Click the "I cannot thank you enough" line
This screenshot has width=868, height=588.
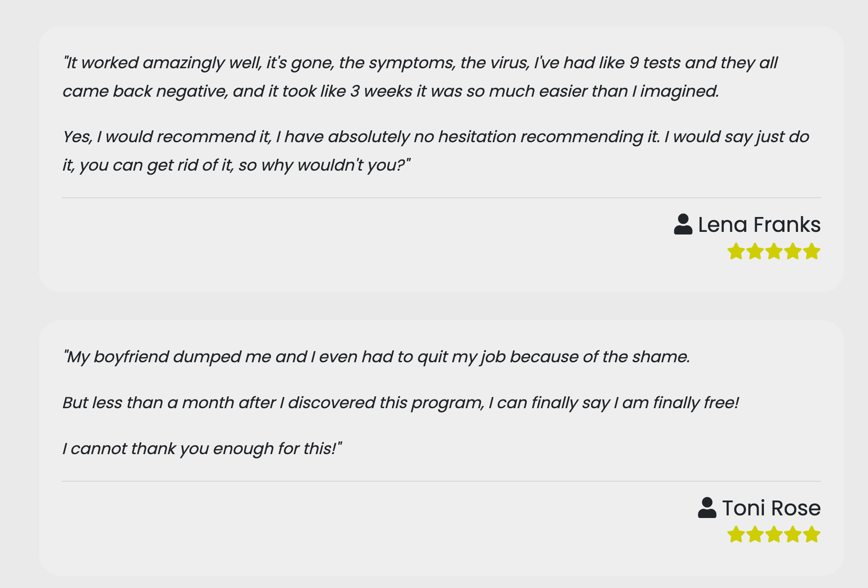click(202, 449)
